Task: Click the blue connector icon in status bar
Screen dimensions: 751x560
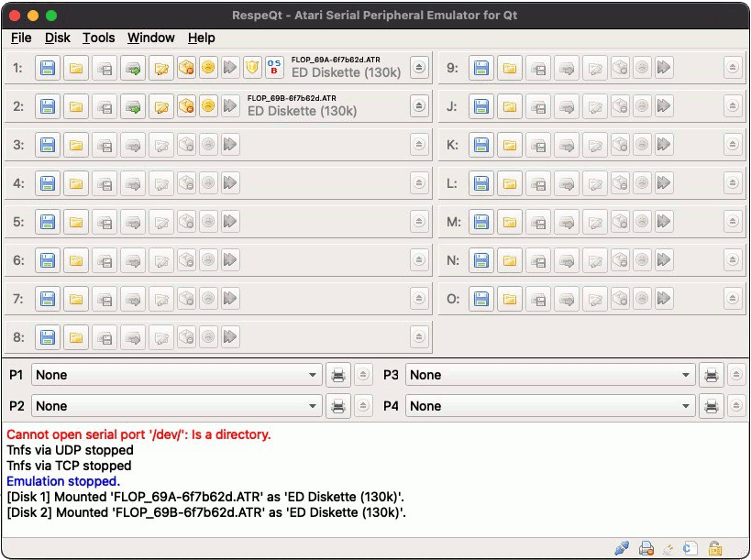Action: coord(622,548)
